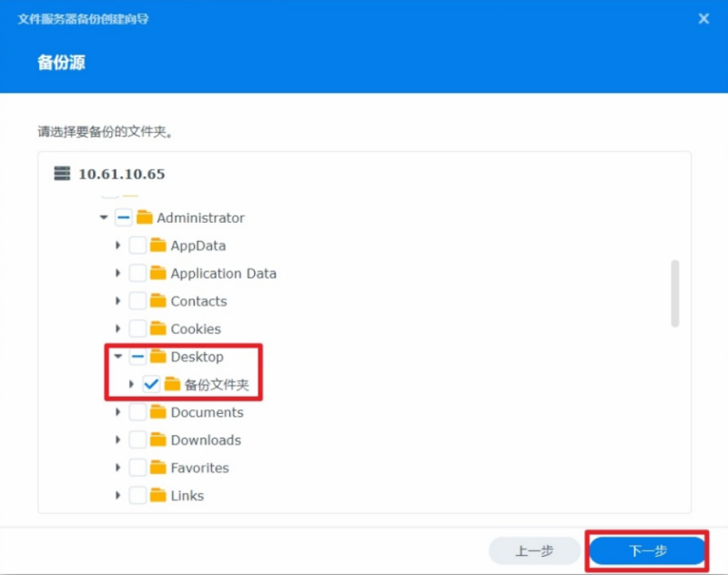728x575 pixels.
Task: Click the Application Data folder icon
Action: coord(157,273)
